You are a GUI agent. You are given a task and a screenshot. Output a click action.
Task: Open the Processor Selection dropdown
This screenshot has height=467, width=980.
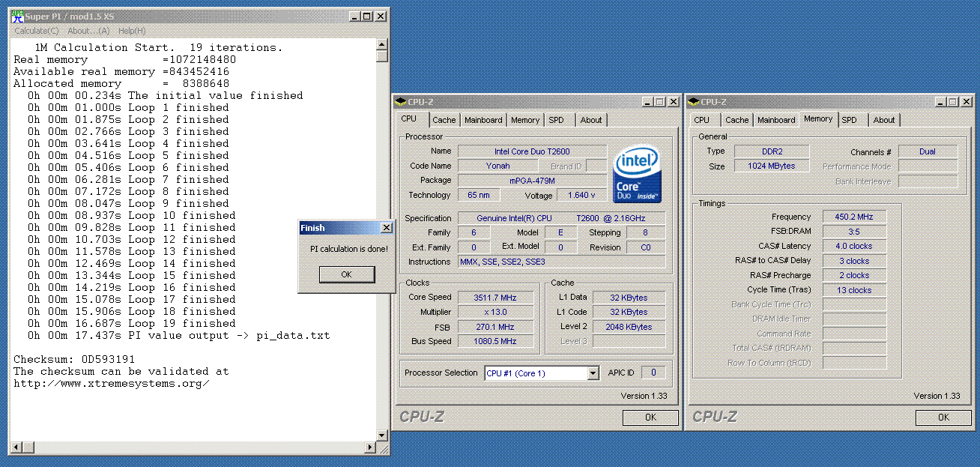tap(542, 373)
